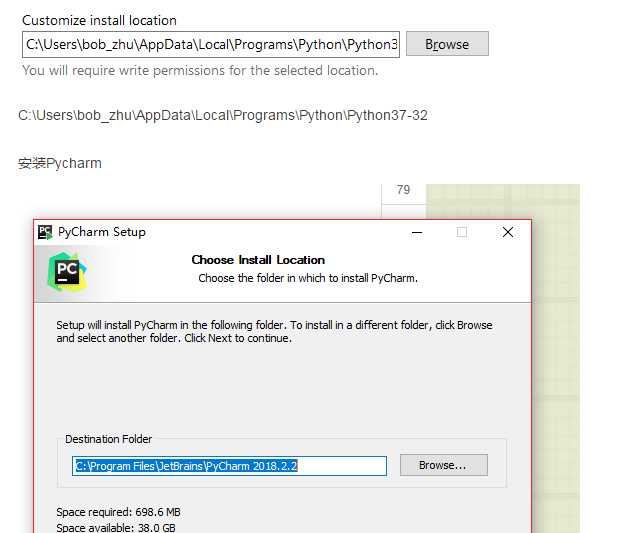Screen dimensions: 628x533
Task: Click the '安装Pycharm' heading text
Action: pos(60,163)
